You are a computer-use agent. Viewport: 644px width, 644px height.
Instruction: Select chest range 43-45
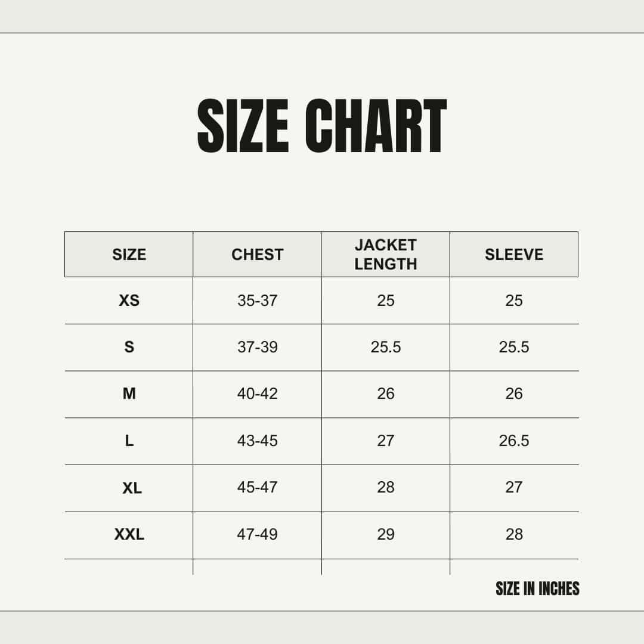click(257, 441)
